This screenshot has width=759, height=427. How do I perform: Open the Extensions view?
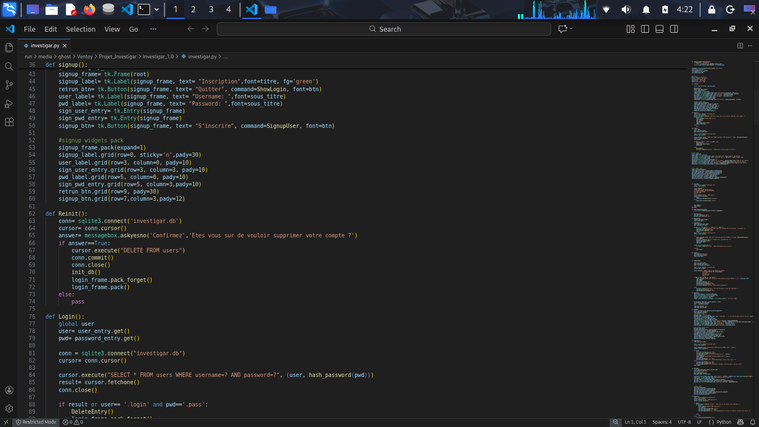point(9,123)
